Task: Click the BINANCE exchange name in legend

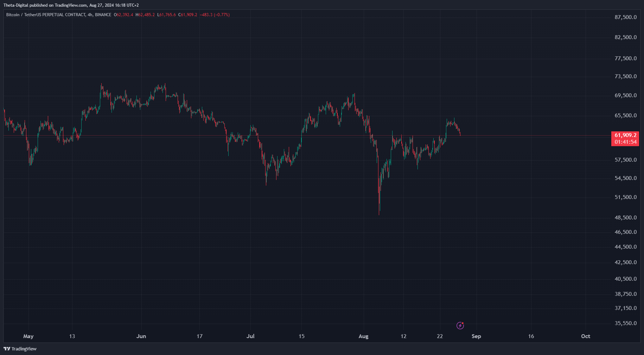Action: 103,15
